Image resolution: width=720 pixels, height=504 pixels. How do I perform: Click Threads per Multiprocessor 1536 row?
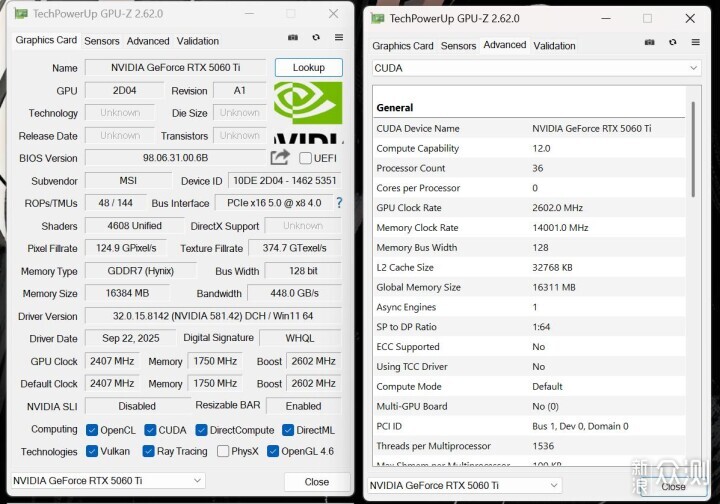click(x=529, y=446)
